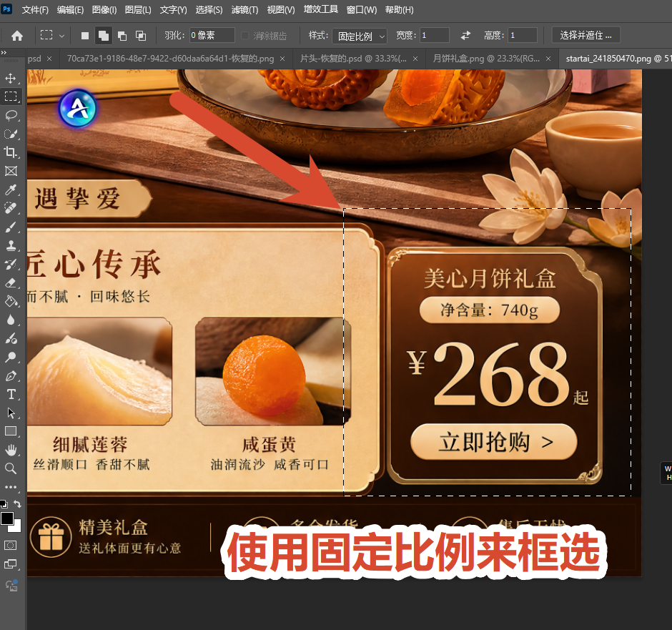This screenshot has height=630, width=672.
Task: Expand the collapsed toolbar double-arrow
Action: point(4,52)
